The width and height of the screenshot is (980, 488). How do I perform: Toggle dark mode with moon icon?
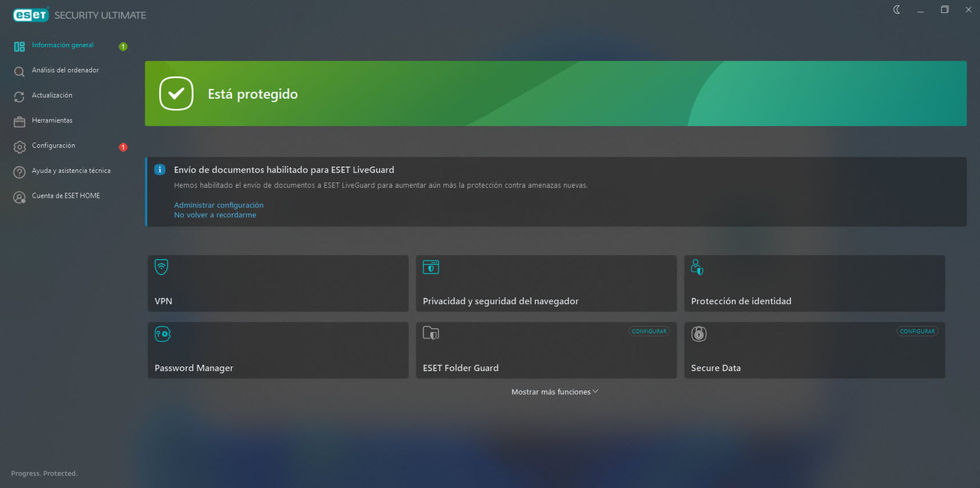point(897,9)
